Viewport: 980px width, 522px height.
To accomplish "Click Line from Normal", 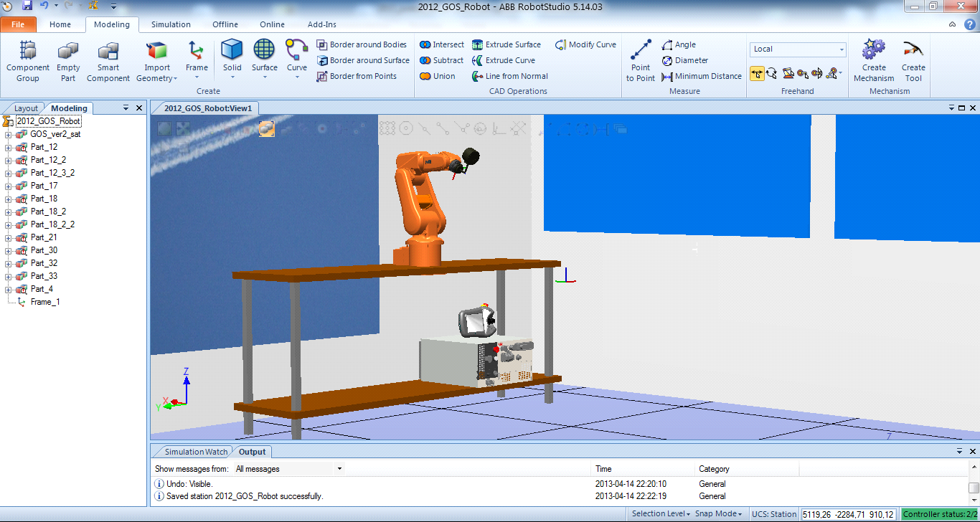I will tap(510, 76).
